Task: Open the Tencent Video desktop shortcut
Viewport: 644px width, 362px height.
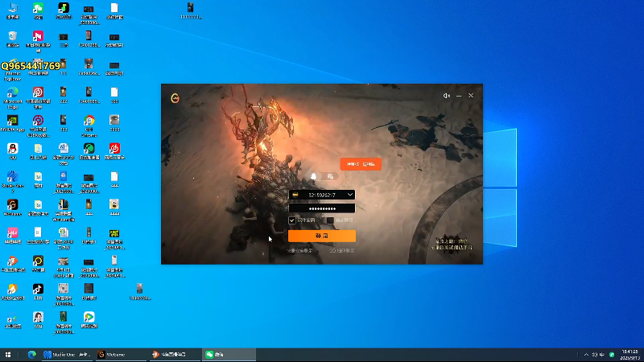Action: pyautogui.click(x=89, y=319)
